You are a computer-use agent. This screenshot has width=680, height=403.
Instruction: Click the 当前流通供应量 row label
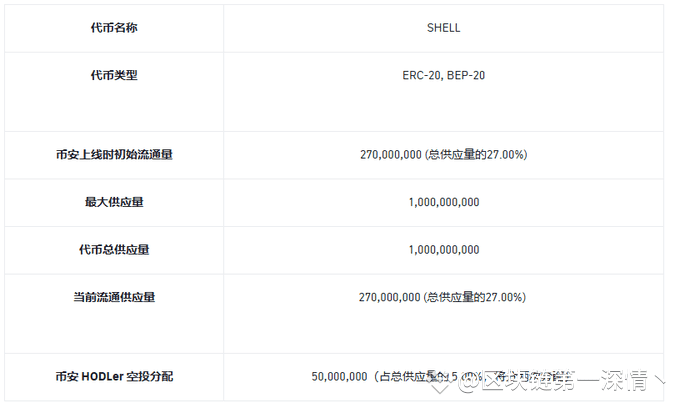[114, 297]
